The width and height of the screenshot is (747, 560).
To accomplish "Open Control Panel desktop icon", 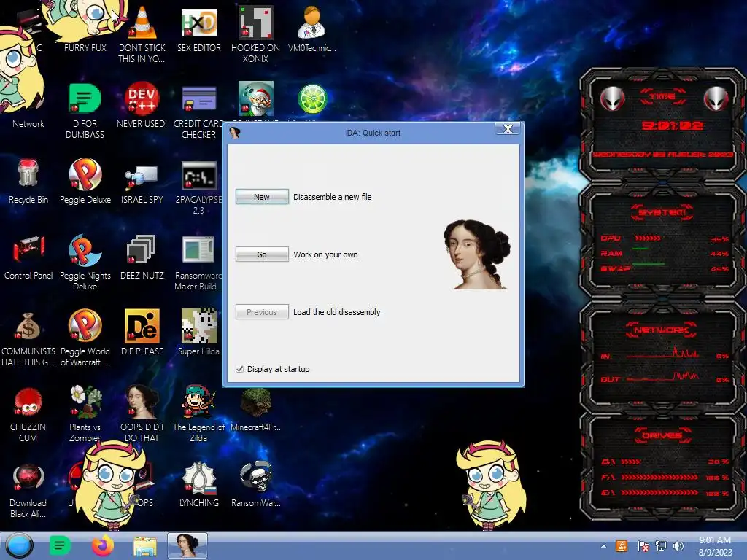I will click(x=28, y=257).
